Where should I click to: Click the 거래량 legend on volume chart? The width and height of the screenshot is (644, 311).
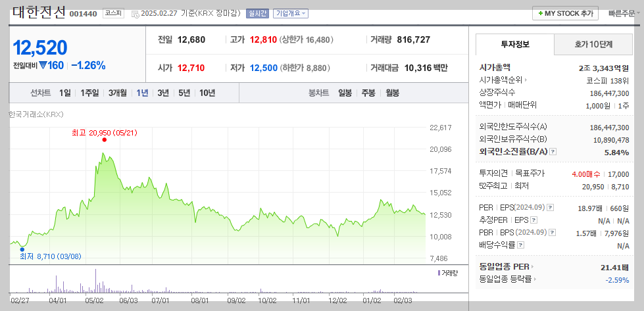pyautogui.click(x=448, y=272)
